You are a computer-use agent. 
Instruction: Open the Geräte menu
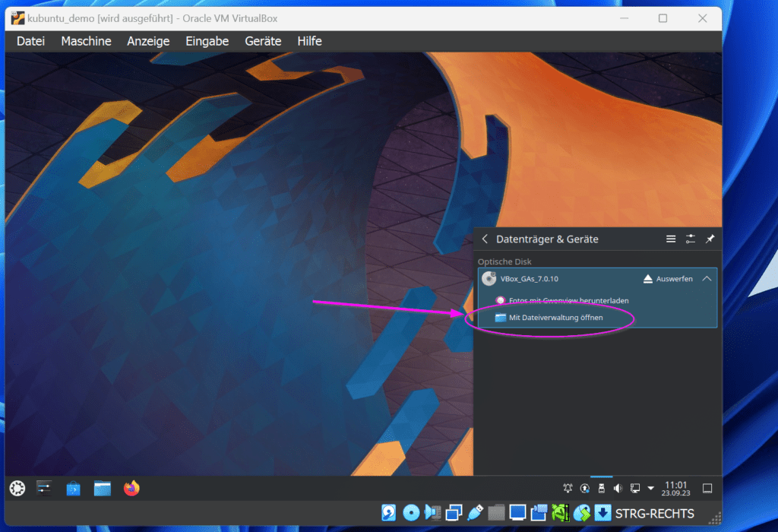[263, 41]
